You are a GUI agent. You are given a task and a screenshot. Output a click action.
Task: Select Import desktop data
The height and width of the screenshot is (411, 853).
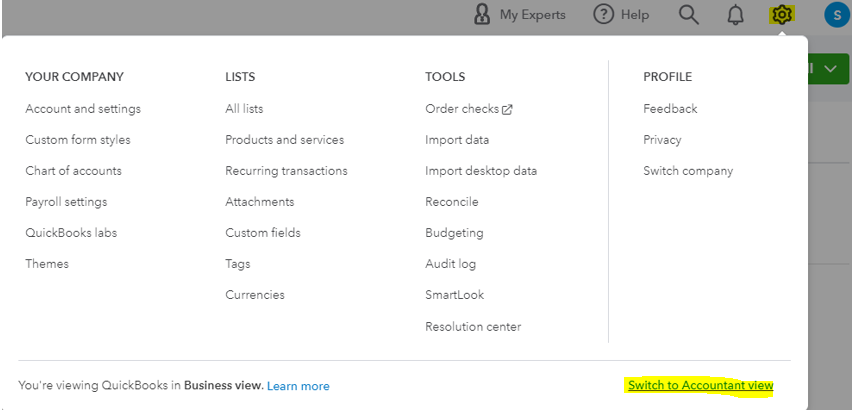click(x=481, y=171)
